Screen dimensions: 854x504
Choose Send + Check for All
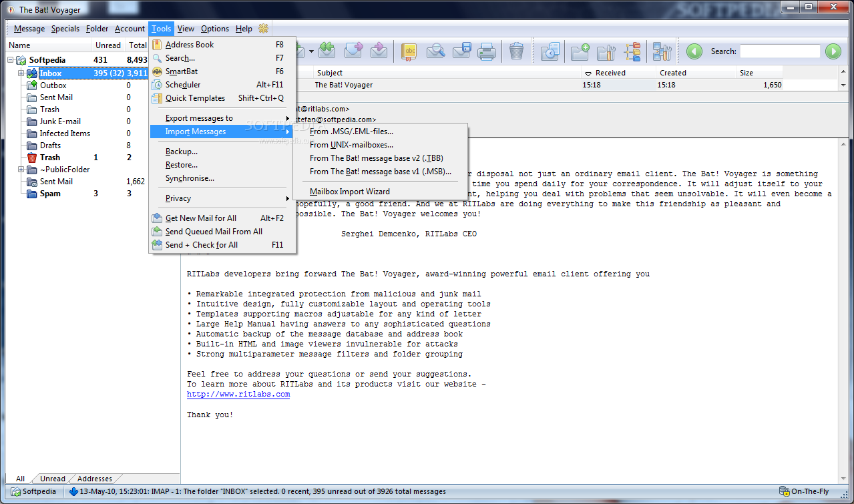(222, 245)
